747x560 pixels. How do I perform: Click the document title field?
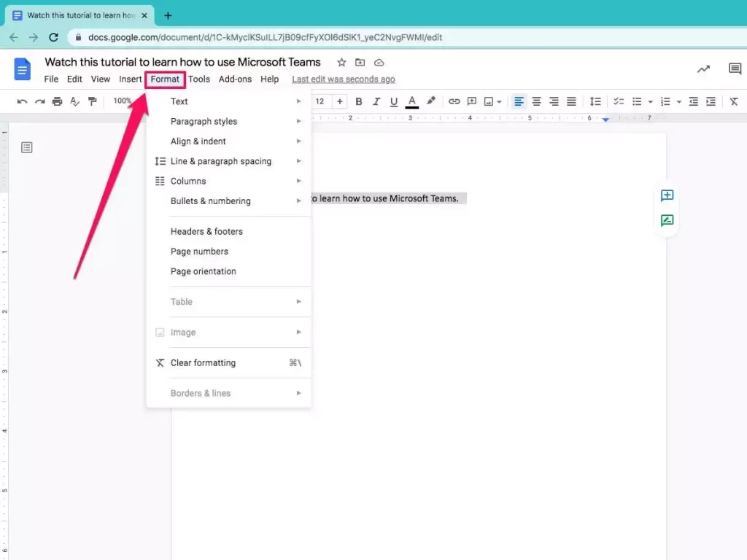(183, 63)
